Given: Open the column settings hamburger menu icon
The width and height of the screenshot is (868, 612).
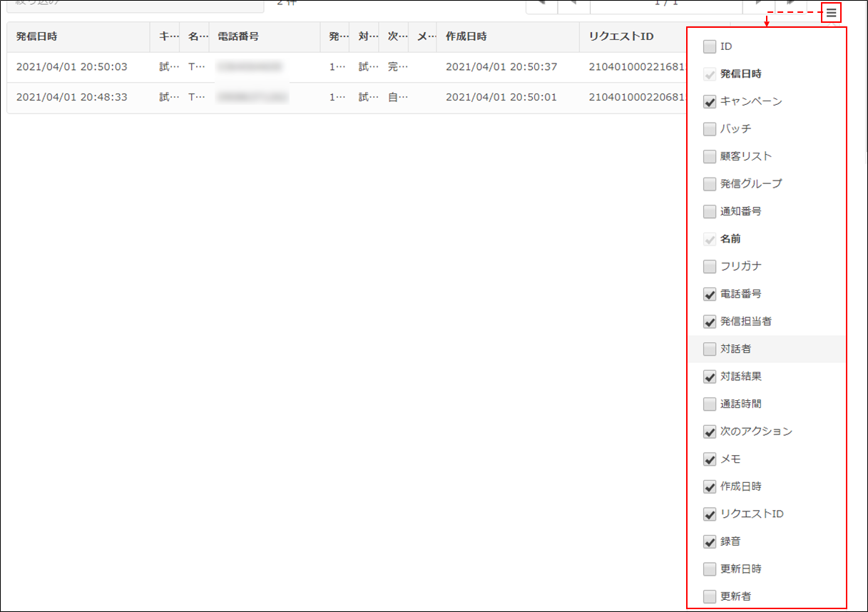Looking at the screenshot, I should click(831, 13).
